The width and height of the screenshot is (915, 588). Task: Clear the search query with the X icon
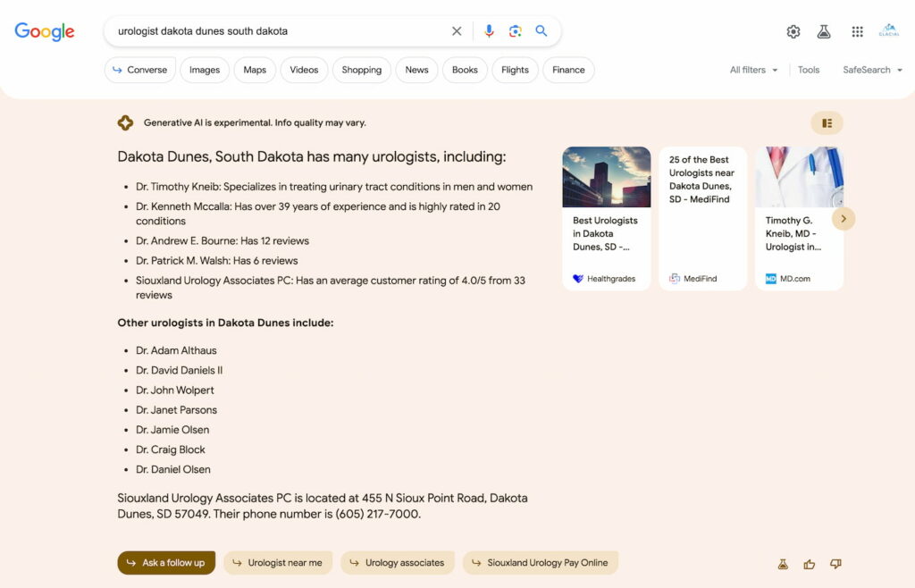coord(457,31)
